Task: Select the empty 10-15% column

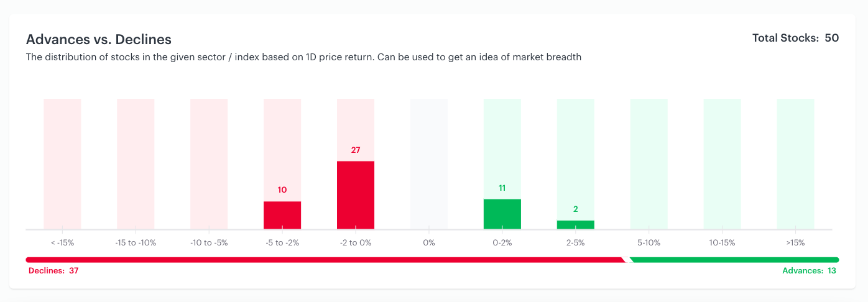Action: [x=723, y=164]
